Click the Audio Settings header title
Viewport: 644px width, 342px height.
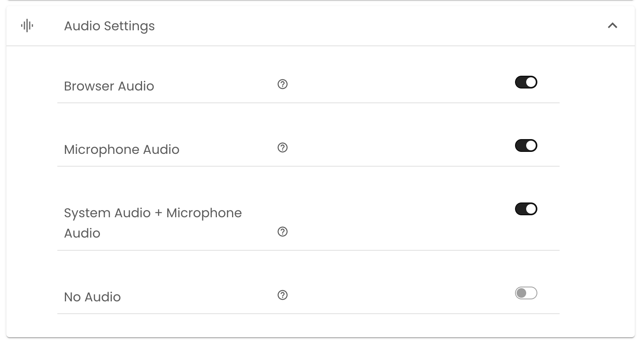[x=109, y=26]
